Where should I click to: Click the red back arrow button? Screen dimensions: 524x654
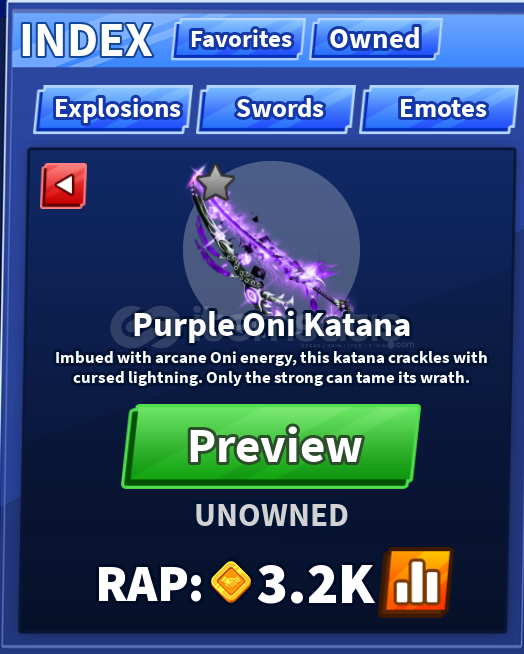(x=64, y=186)
